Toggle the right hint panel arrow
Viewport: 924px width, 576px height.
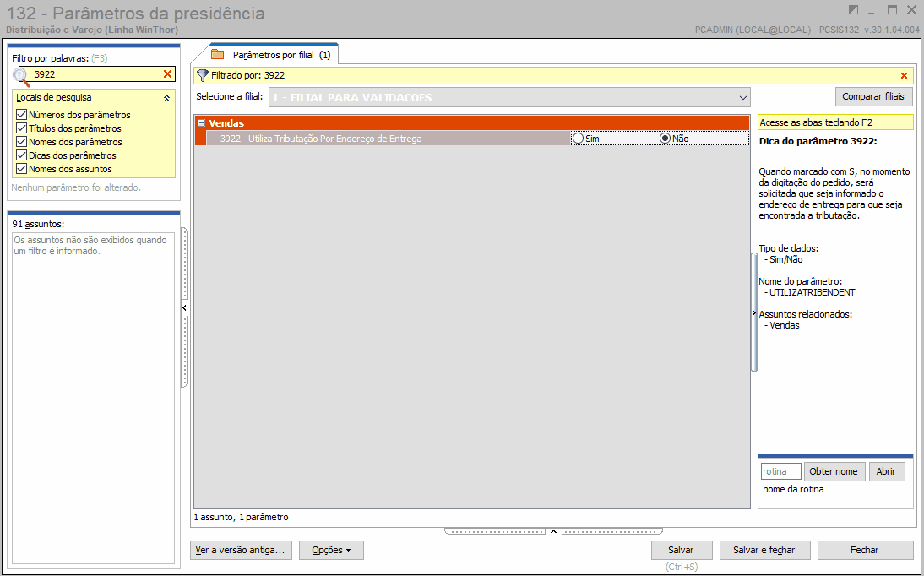coord(753,313)
